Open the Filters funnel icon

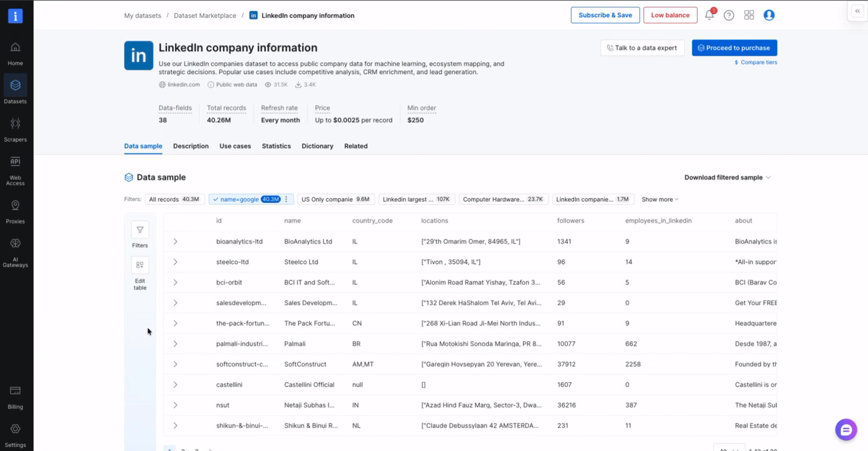140,230
